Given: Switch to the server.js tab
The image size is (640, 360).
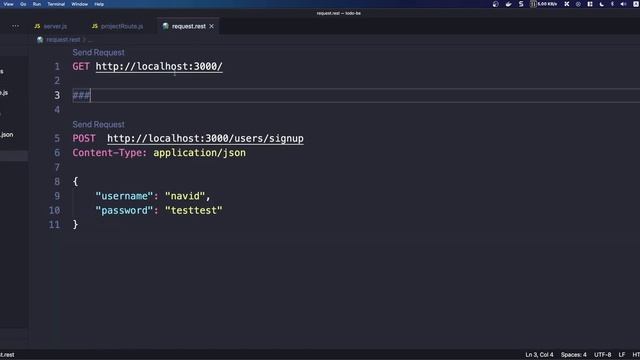Looking at the screenshot, I should click(x=51, y=26).
